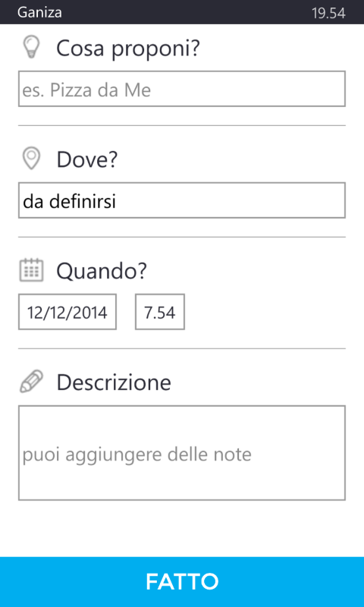Click the 'Cosa proponi?' heading
Viewport: 364px width, 607px height.
(128, 49)
